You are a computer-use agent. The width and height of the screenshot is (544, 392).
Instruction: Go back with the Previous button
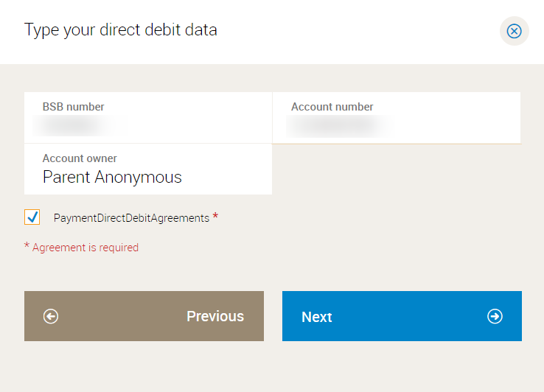tap(144, 316)
